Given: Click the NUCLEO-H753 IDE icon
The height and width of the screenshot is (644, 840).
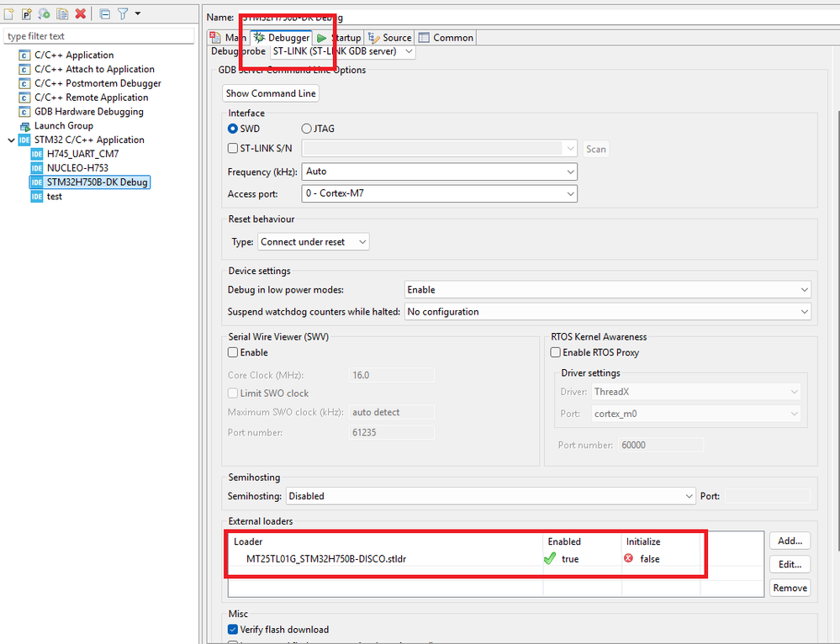Looking at the screenshot, I should pos(36,167).
